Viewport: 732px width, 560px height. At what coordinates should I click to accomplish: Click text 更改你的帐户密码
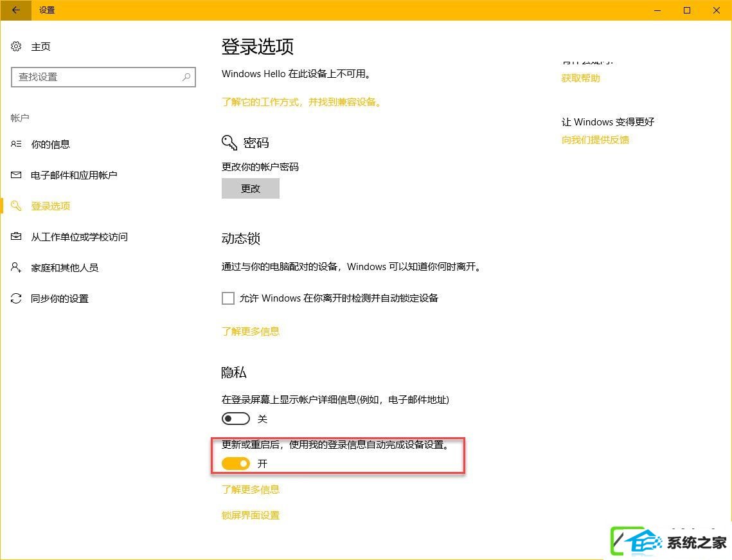pyautogui.click(x=260, y=167)
